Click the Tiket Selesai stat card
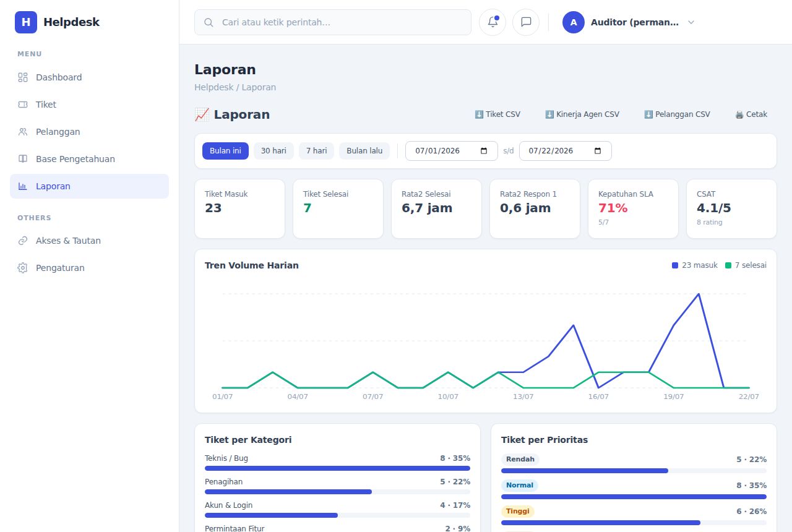Screen dimensions: 792x532 click(338, 209)
